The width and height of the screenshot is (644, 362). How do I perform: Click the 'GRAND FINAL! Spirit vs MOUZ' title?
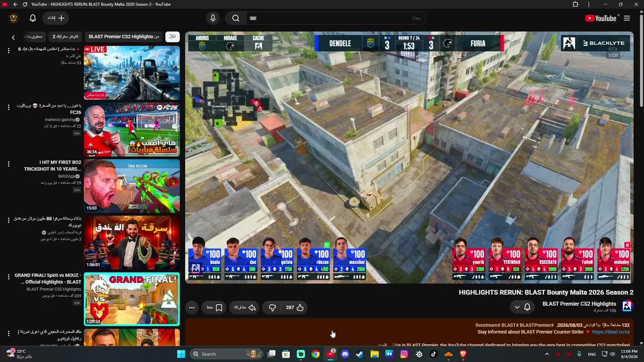[48, 279]
